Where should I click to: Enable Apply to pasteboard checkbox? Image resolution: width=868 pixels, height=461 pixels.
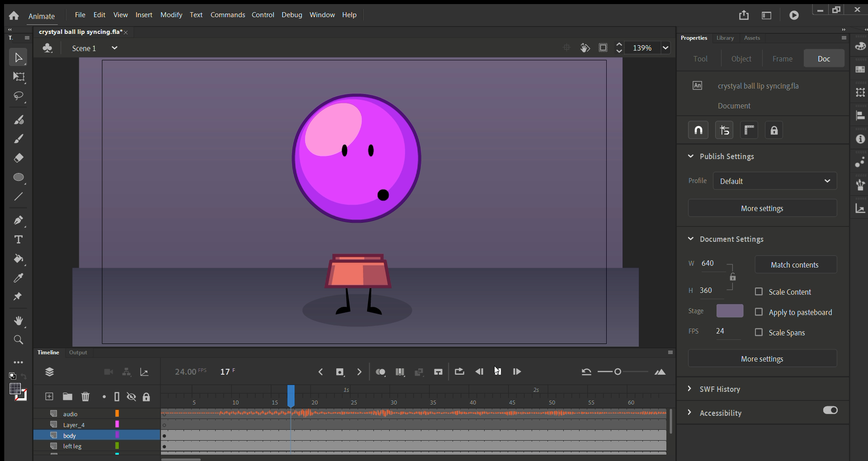click(759, 312)
